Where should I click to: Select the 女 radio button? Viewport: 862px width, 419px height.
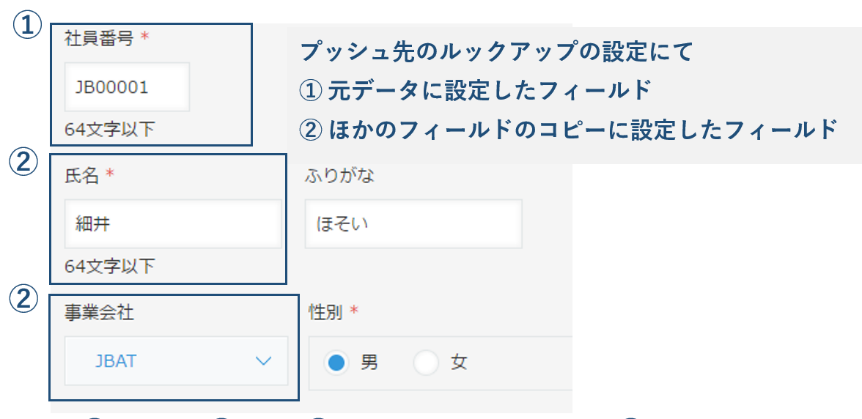(x=426, y=363)
